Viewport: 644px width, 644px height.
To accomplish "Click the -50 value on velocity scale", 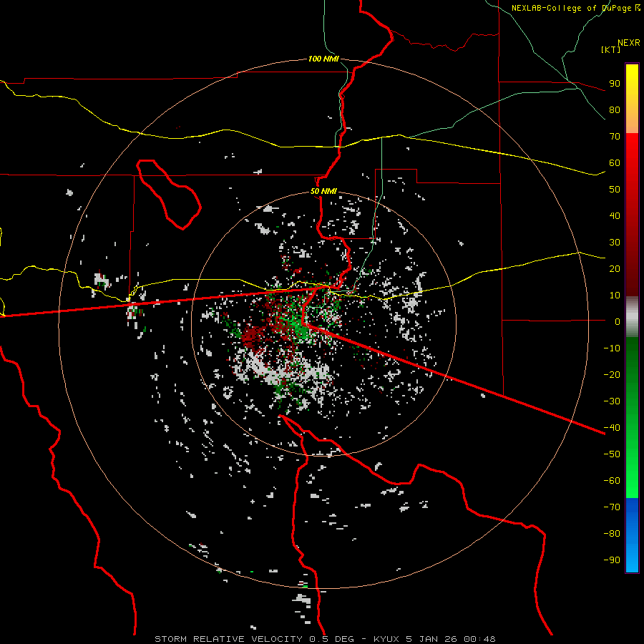I will click(x=612, y=454).
